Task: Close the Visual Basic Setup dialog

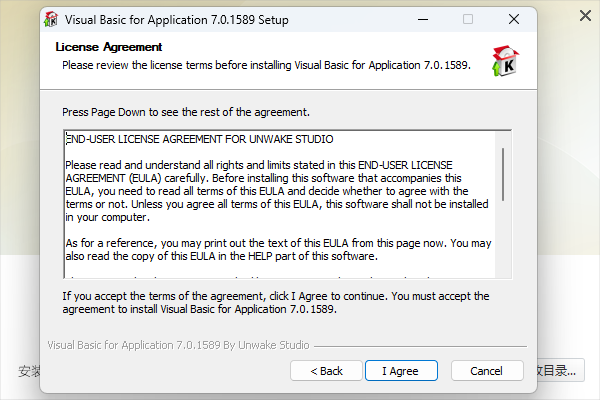Action: [x=513, y=19]
